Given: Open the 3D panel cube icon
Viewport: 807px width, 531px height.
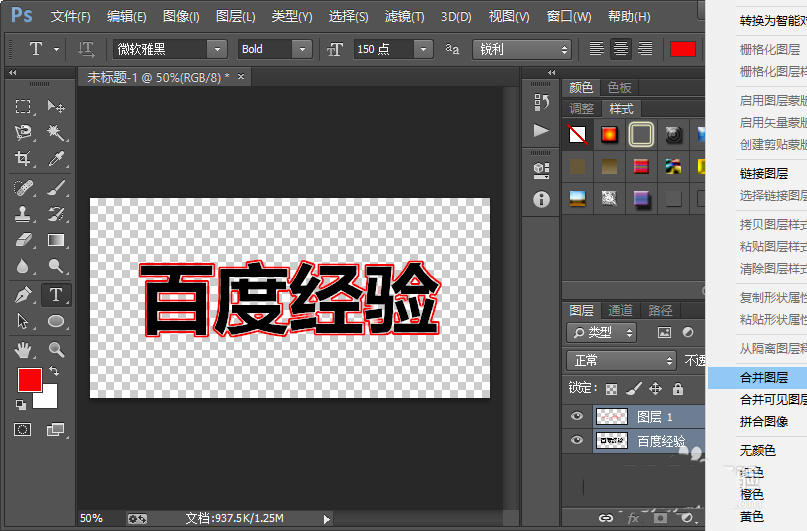Looking at the screenshot, I should [541, 170].
